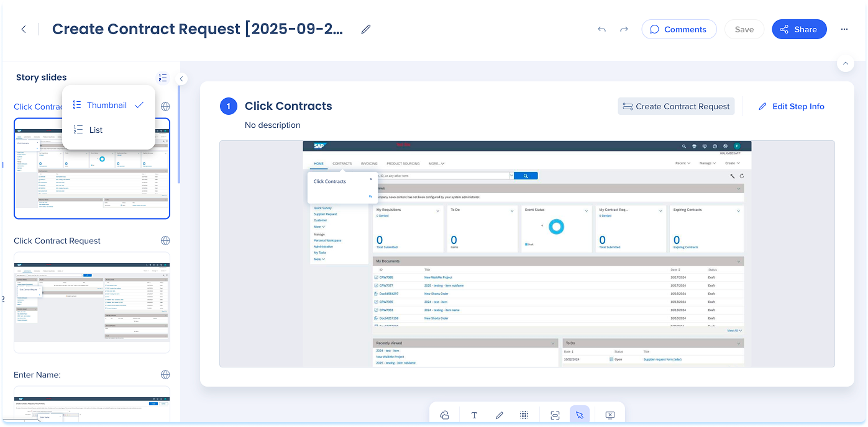The width and height of the screenshot is (868, 427).
Task: Collapse the step header with up chevron
Action: coord(845,63)
